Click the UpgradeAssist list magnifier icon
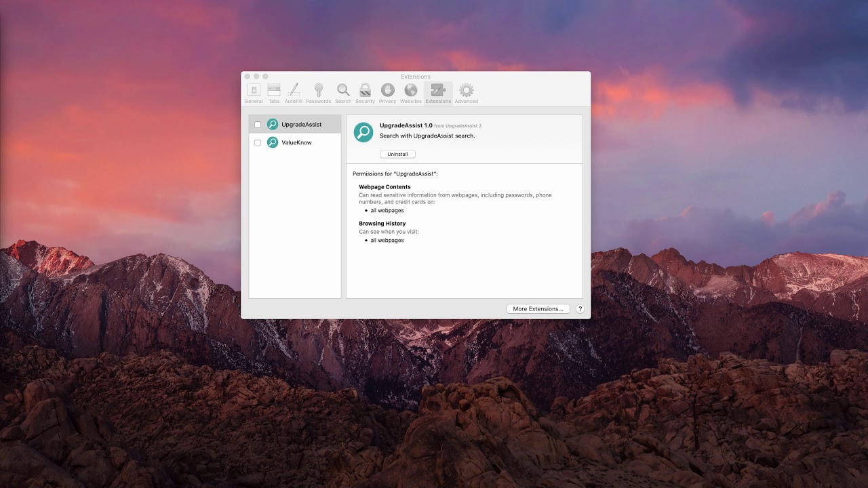 click(x=273, y=125)
